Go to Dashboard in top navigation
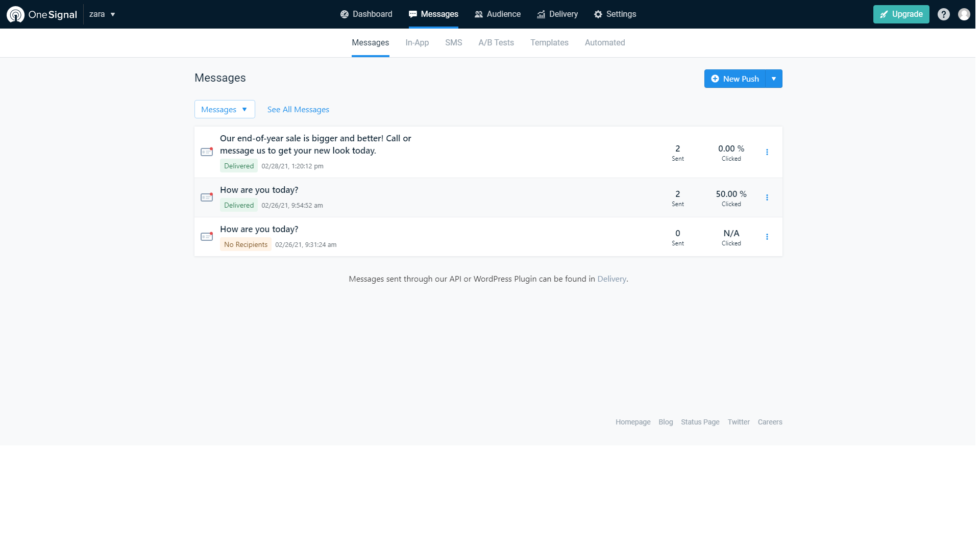This screenshot has width=980, height=551. (x=366, y=14)
